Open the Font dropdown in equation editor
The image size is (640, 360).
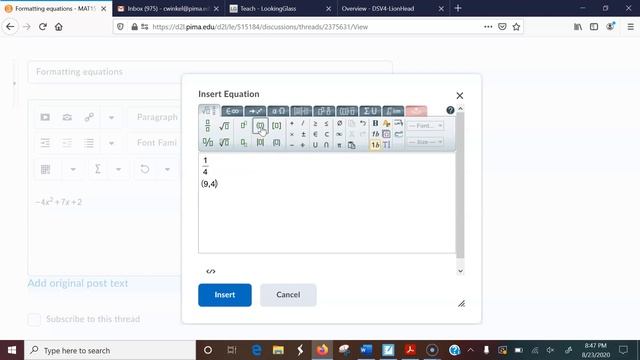coord(425,126)
